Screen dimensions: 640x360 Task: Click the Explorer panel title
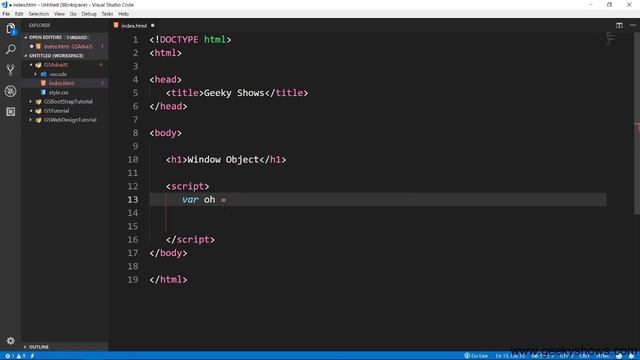[x=40, y=25]
